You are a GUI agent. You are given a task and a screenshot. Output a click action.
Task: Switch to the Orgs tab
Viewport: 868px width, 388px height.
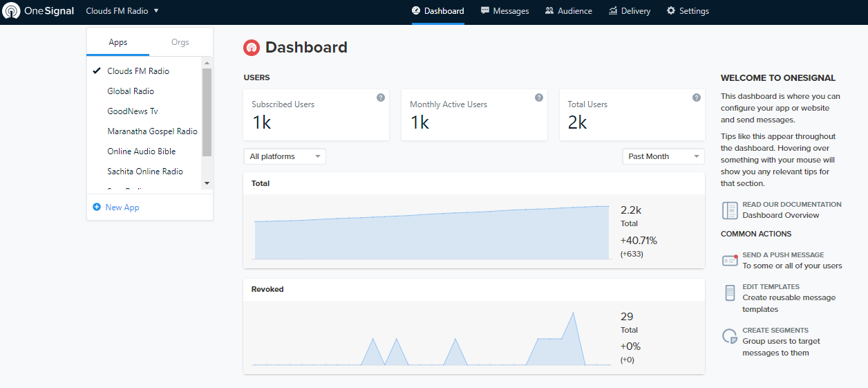click(x=180, y=42)
